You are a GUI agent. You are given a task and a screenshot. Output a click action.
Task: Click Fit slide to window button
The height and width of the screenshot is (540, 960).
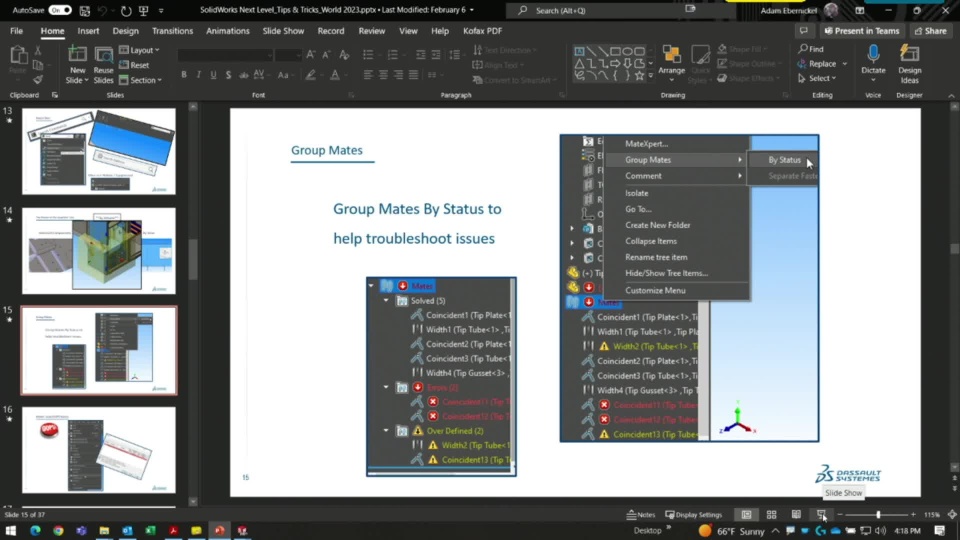(952, 515)
